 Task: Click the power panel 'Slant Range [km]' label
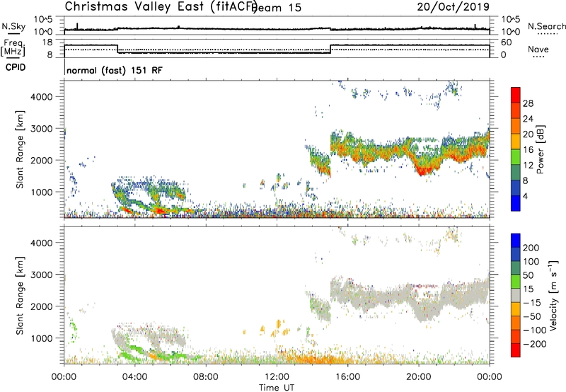[x=20, y=149]
